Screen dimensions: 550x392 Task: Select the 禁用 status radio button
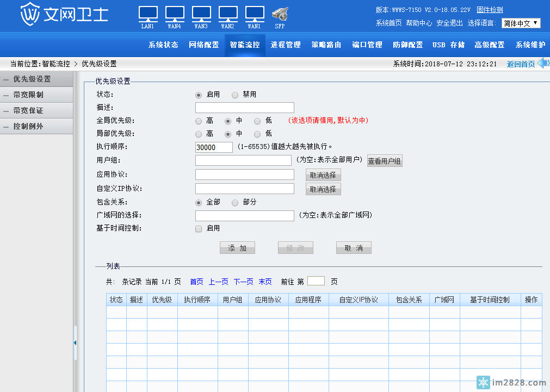(x=235, y=95)
